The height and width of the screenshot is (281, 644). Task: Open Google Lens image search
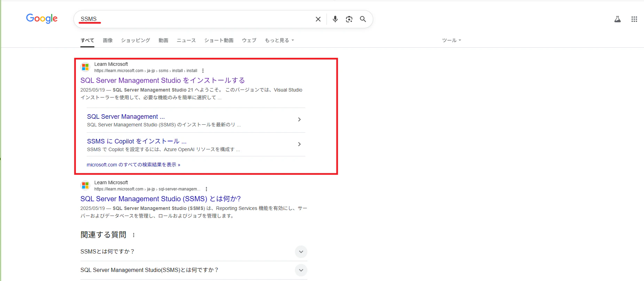coord(349,19)
